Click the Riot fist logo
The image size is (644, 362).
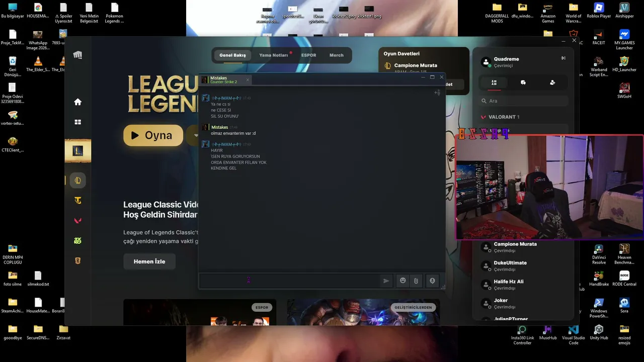(x=77, y=55)
